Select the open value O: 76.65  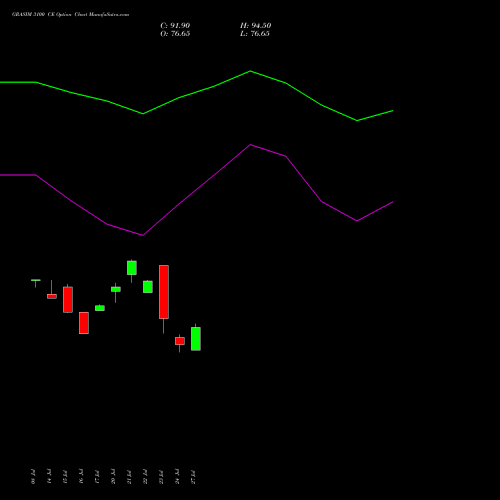175,34
